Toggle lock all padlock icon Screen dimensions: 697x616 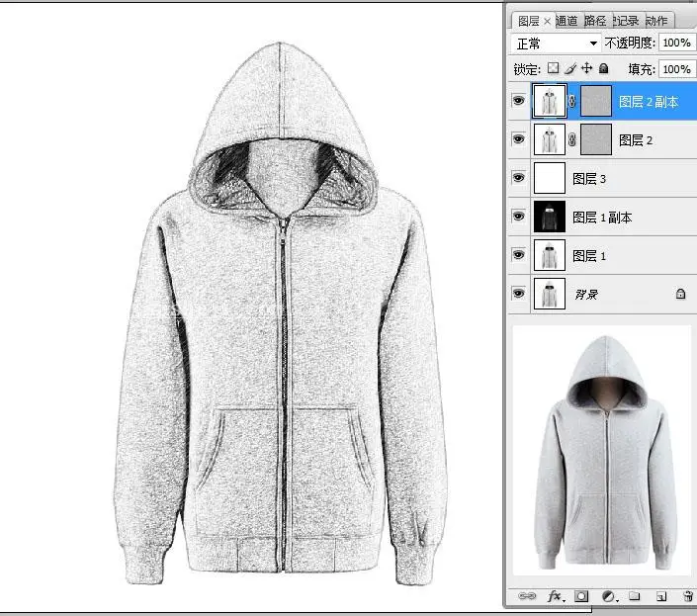(x=603, y=68)
